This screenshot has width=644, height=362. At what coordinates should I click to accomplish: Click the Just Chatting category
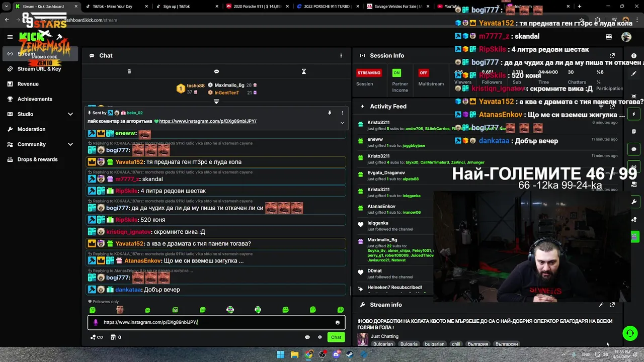(384, 336)
